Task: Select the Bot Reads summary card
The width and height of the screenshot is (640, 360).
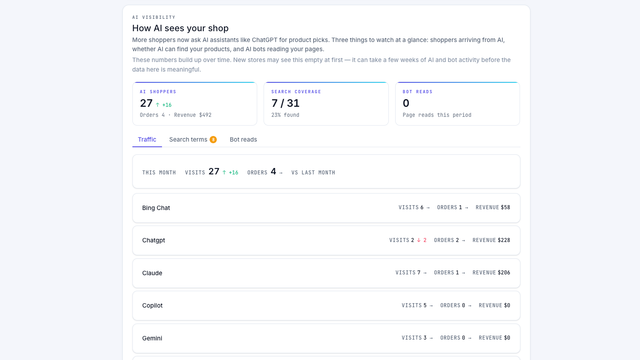Action: [x=458, y=103]
